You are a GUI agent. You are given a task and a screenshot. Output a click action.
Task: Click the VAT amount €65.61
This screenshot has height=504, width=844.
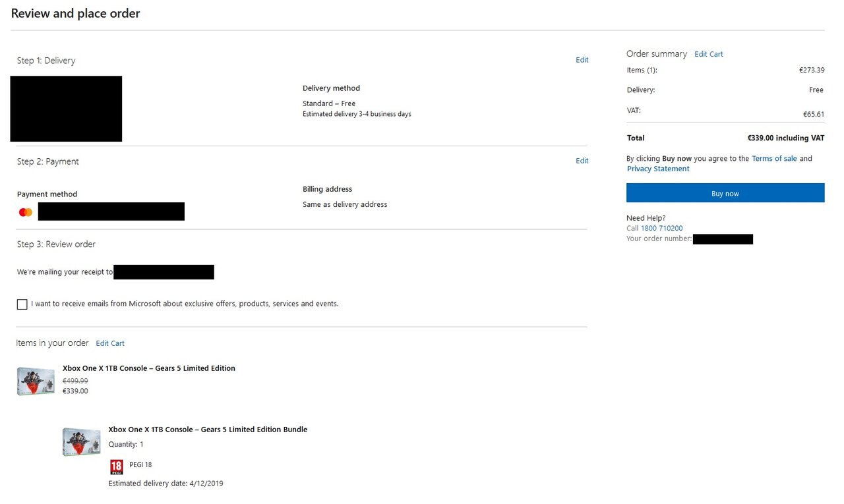[x=814, y=114]
